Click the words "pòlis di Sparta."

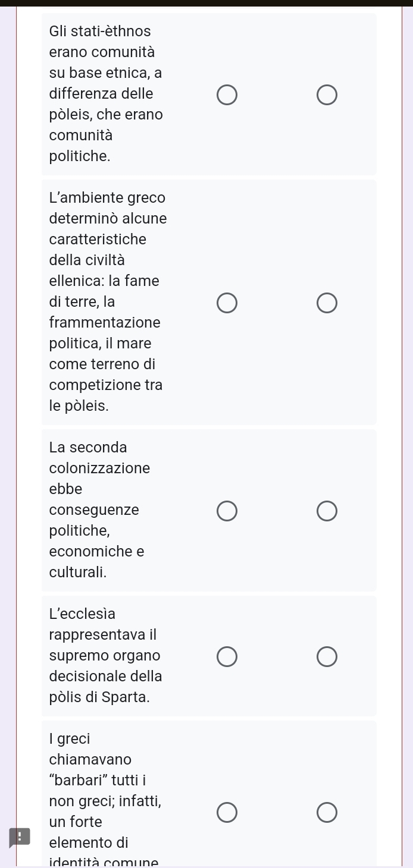point(99,697)
